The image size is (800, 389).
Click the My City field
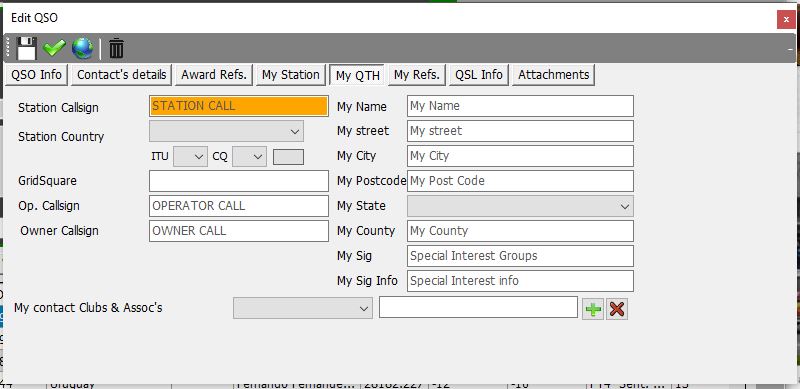(520, 156)
